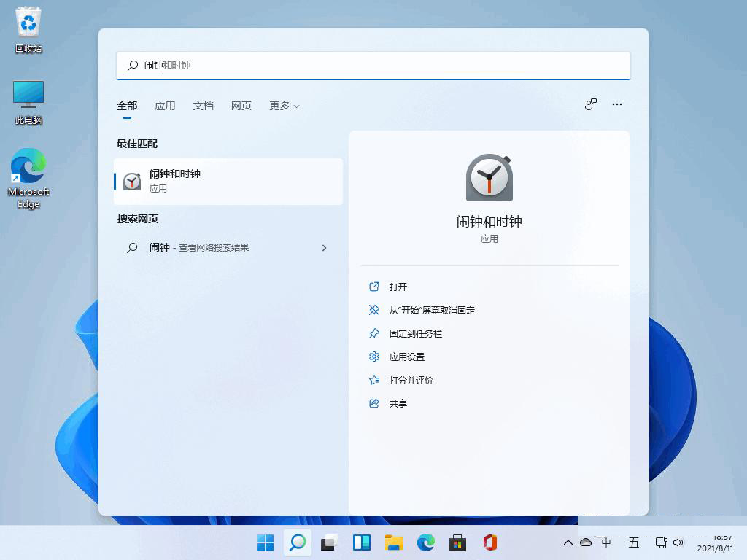This screenshot has height=560, width=747.
Task: Open Microsoft Store from the taskbar
Action: point(457,542)
